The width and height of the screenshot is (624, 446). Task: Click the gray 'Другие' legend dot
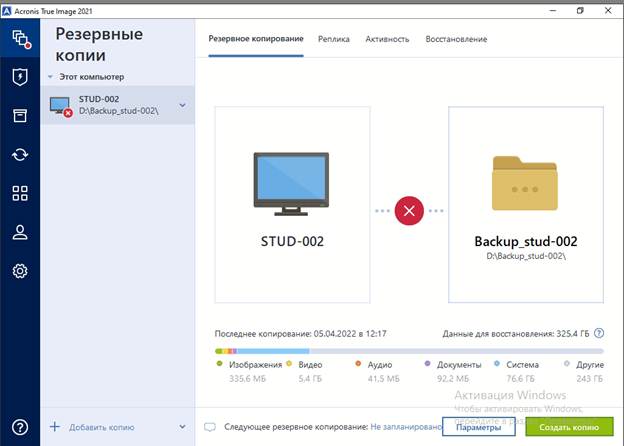567,364
